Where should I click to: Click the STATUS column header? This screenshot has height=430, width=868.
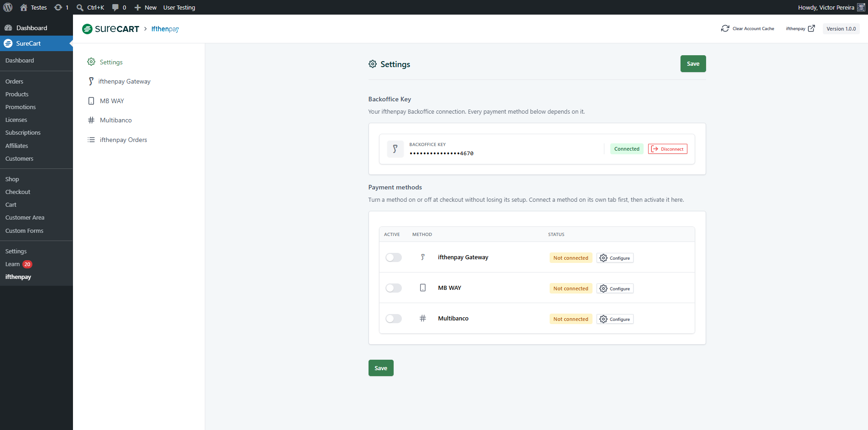(x=556, y=234)
